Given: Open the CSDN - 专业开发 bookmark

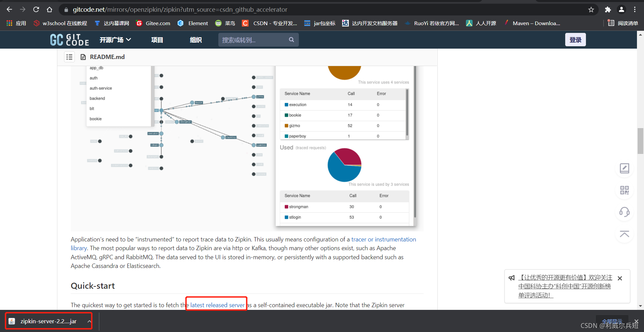Looking at the screenshot, I should click(x=270, y=23).
